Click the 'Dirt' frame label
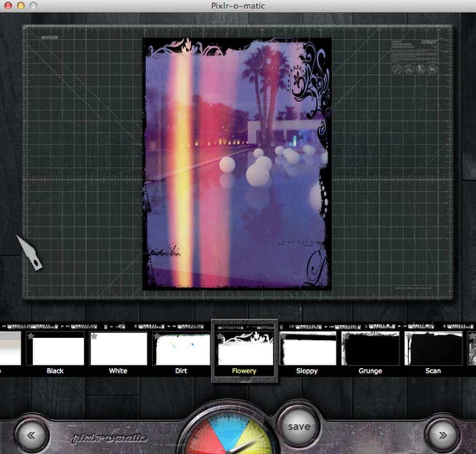Viewport: 476px width, 454px height. tap(181, 371)
